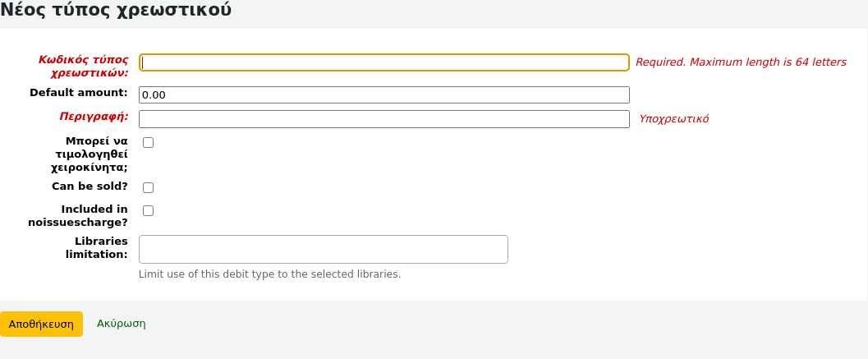This screenshot has height=359, width=868.
Task: Enable the Μπορεί να τιμολογηθεί χειροκίνητα checkbox
Action: (x=149, y=143)
